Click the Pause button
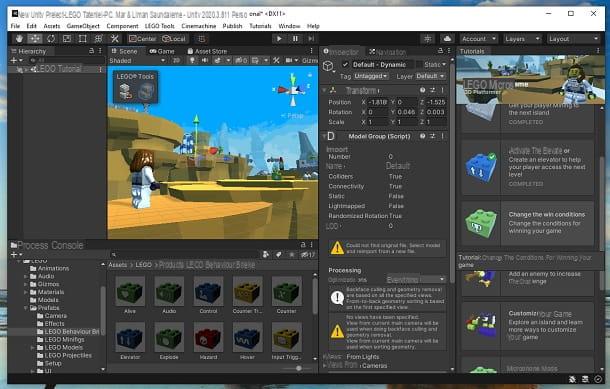The width and height of the screenshot is (610, 389). tap(295, 39)
